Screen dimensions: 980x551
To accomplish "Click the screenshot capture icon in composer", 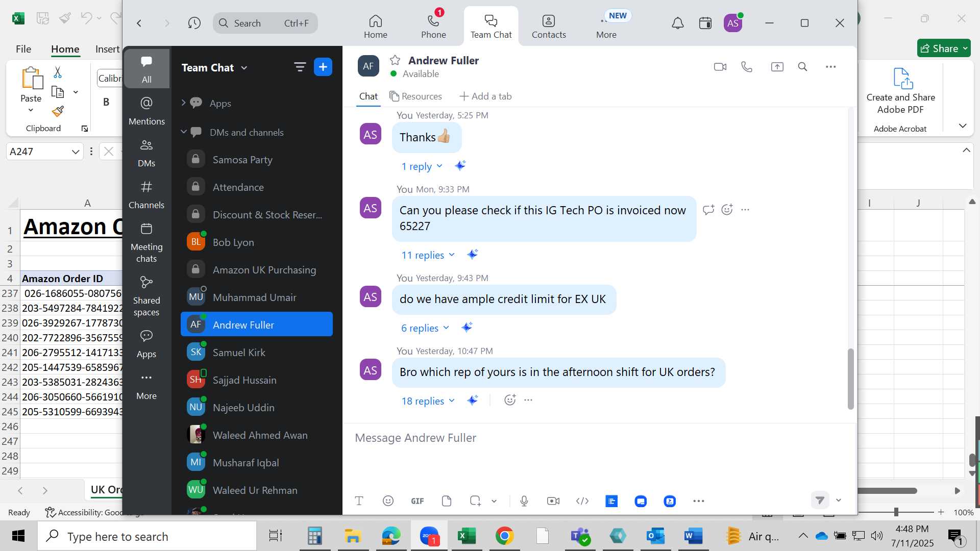I will 475,501.
